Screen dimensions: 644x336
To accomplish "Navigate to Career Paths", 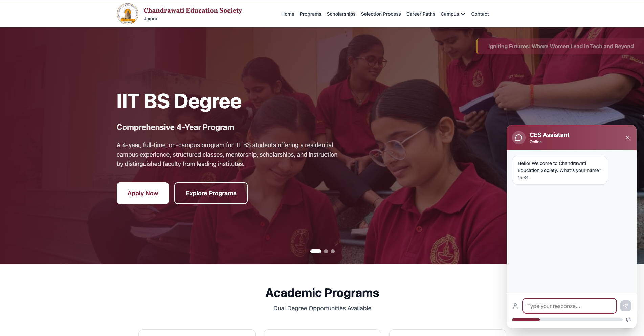I will click(x=421, y=14).
